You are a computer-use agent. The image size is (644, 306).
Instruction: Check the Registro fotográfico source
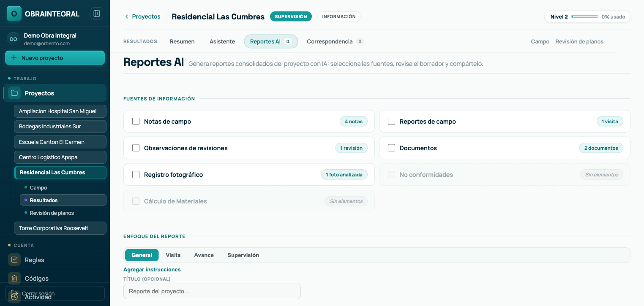click(136, 174)
